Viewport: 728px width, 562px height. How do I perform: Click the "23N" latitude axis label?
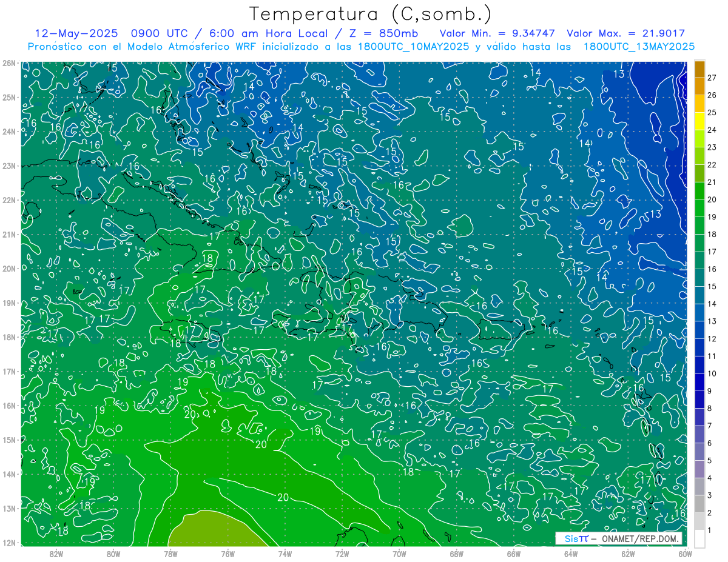click(x=8, y=166)
